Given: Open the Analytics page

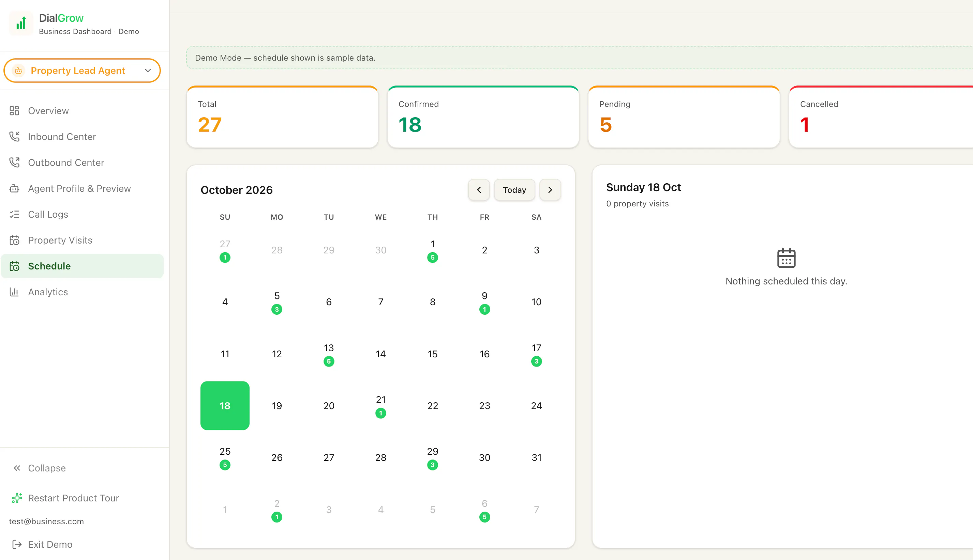Looking at the screenshot, I should 82,292.
